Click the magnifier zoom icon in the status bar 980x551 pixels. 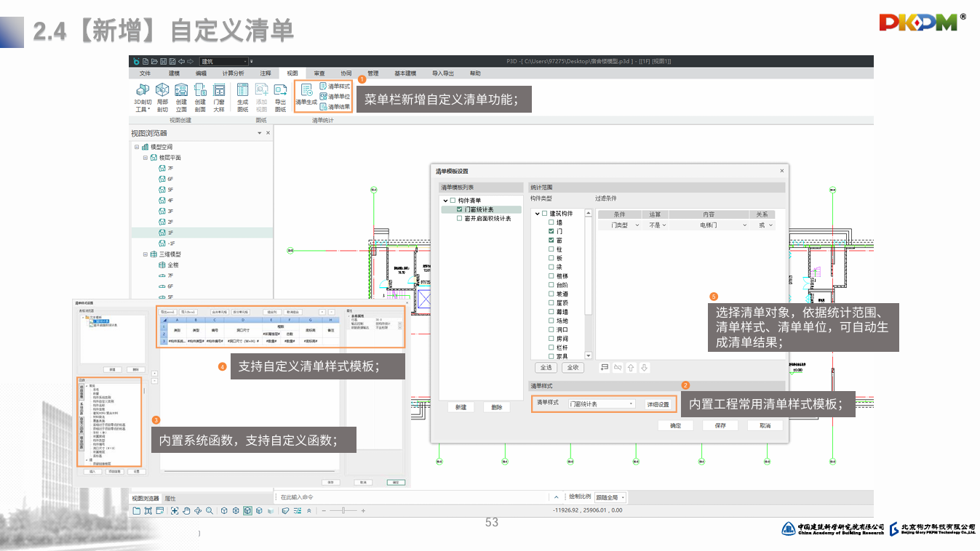tap(210, 511)
